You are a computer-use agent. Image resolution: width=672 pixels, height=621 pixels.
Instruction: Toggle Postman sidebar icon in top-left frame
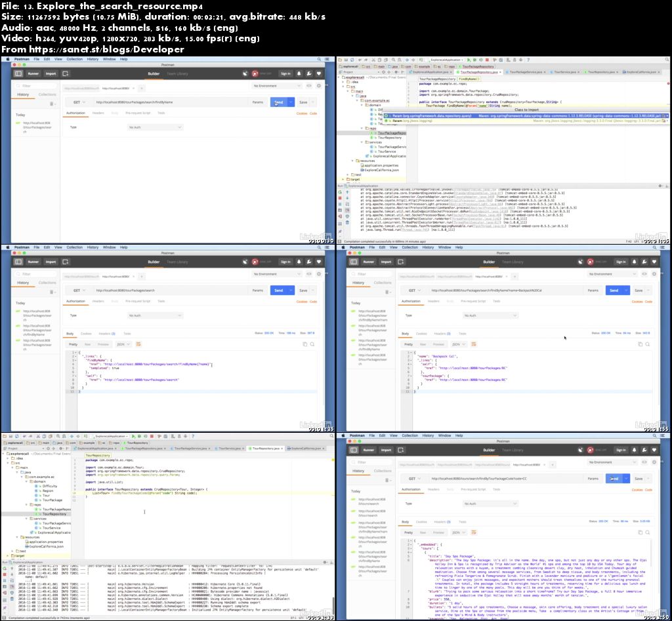click(18, 73)
